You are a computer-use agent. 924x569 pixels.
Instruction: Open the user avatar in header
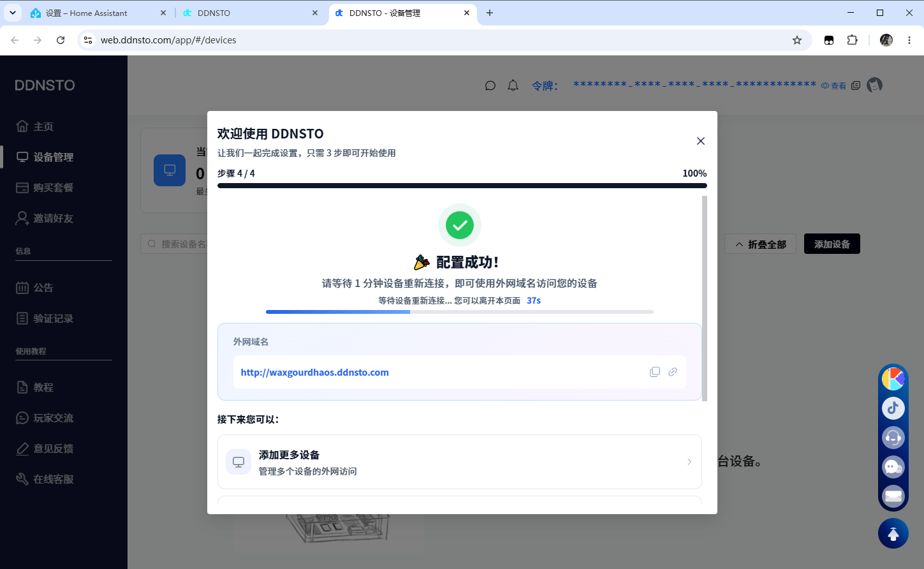point(874,85)
